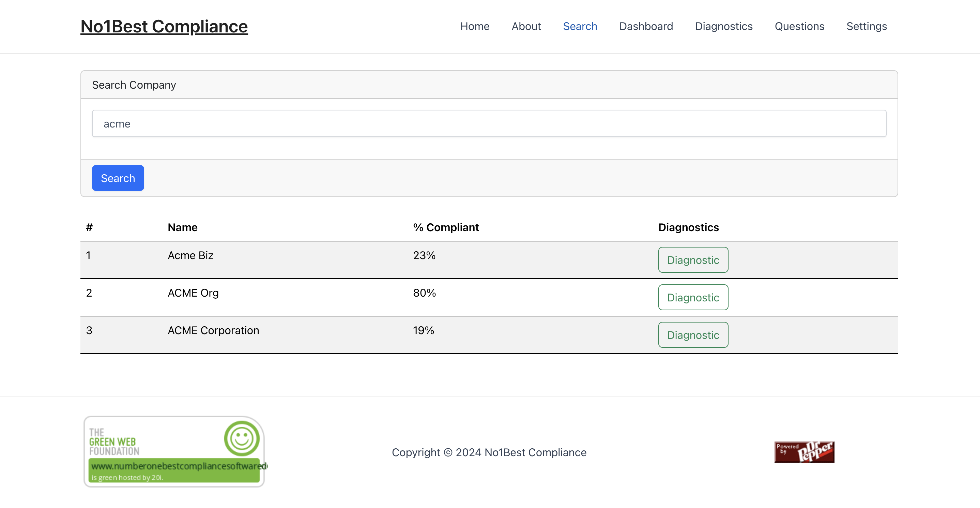Open Diagnostic for ACME Corporation
Image resolution: width=980 pixels, height=508 pixels.
click(x=693, y=335)
